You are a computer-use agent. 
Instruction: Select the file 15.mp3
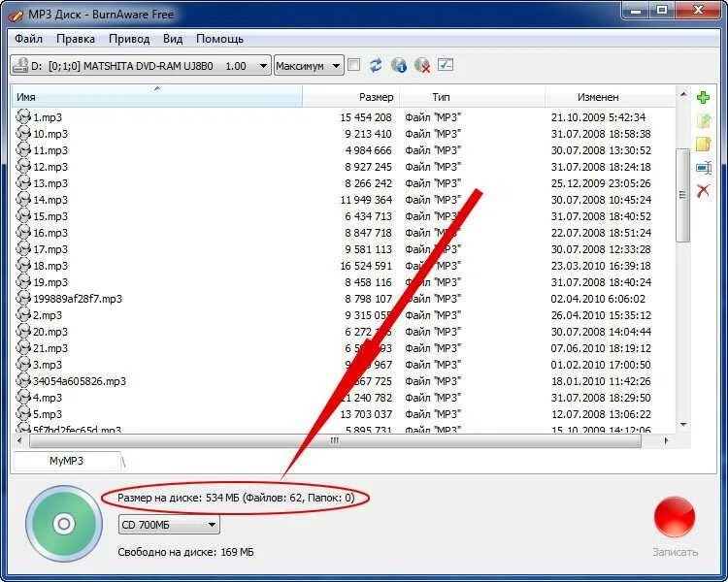tap(50, 216)
